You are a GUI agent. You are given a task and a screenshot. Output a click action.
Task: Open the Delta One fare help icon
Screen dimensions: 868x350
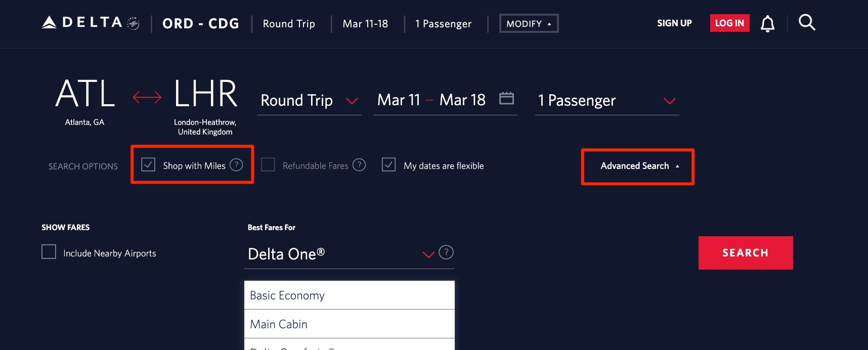[x=446, y=253]
